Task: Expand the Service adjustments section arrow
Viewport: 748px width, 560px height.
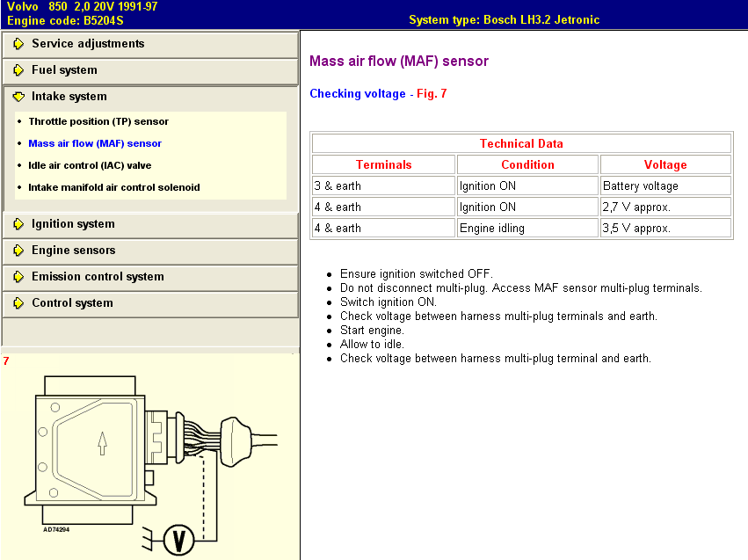Action: click(x=18, y=44)
